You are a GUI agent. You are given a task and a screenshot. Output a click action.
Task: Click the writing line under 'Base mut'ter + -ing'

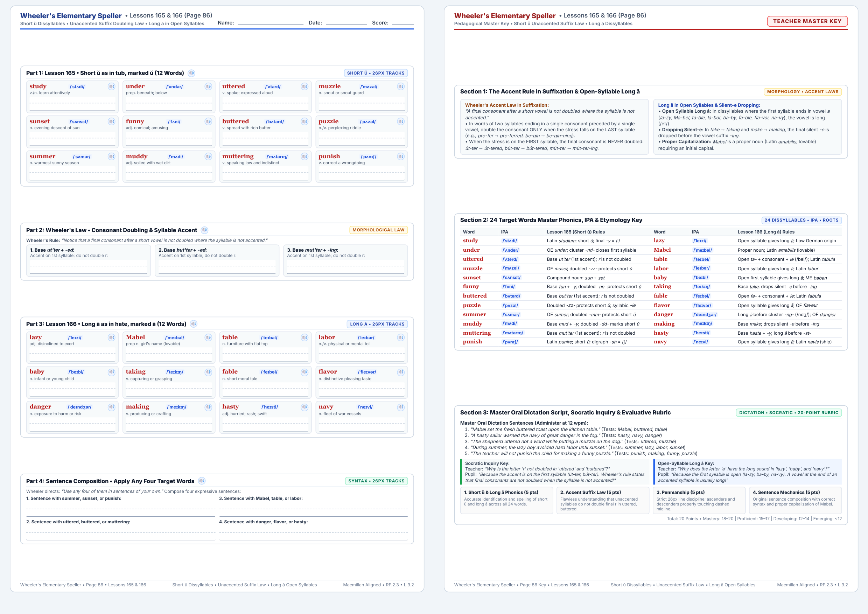tap(345, 267)
